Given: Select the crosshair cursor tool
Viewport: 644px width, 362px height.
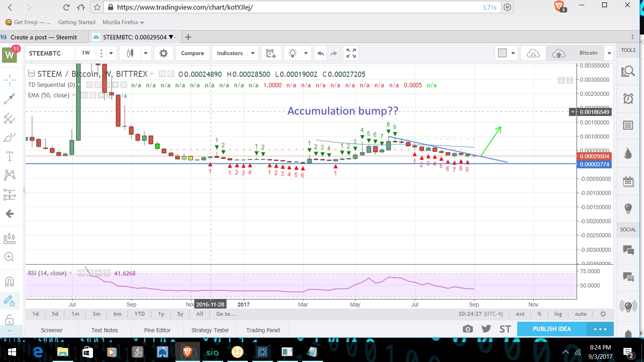Looking at the screenshot, I should tap(10, 80).
